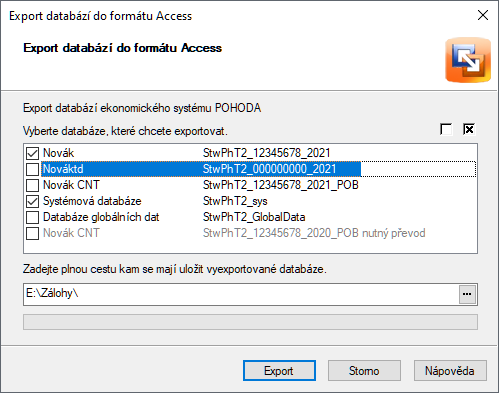
Task: Open help via the Nápověda button
Action: point(450,370)
